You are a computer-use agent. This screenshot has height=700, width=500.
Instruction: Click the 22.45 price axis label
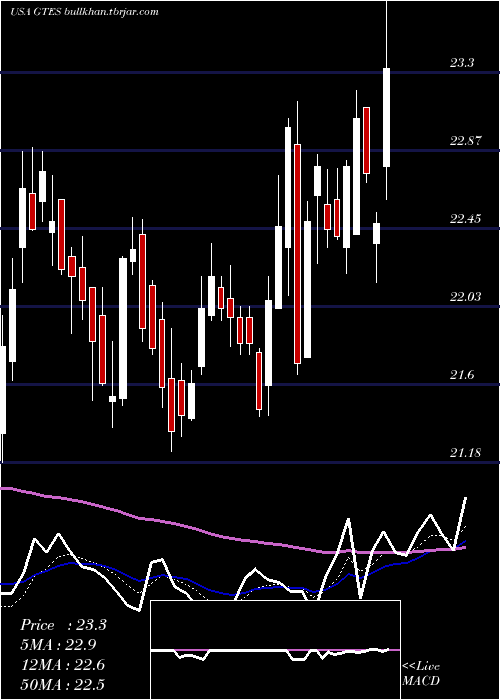tap(466, 219)
